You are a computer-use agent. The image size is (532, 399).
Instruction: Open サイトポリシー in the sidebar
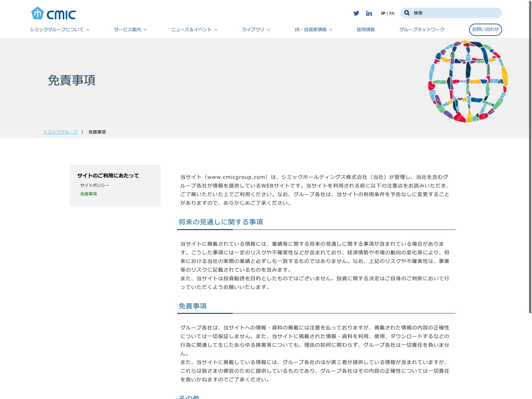tap(95, 185)
